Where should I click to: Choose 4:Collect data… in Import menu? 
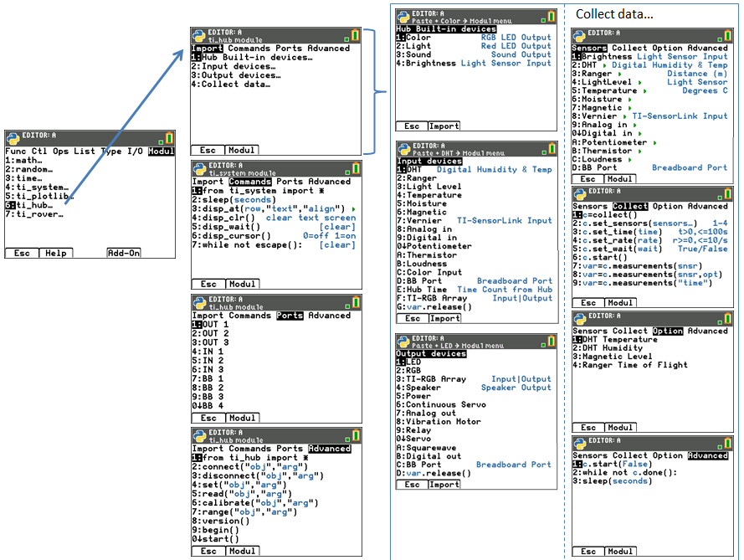tap(230, 85)
